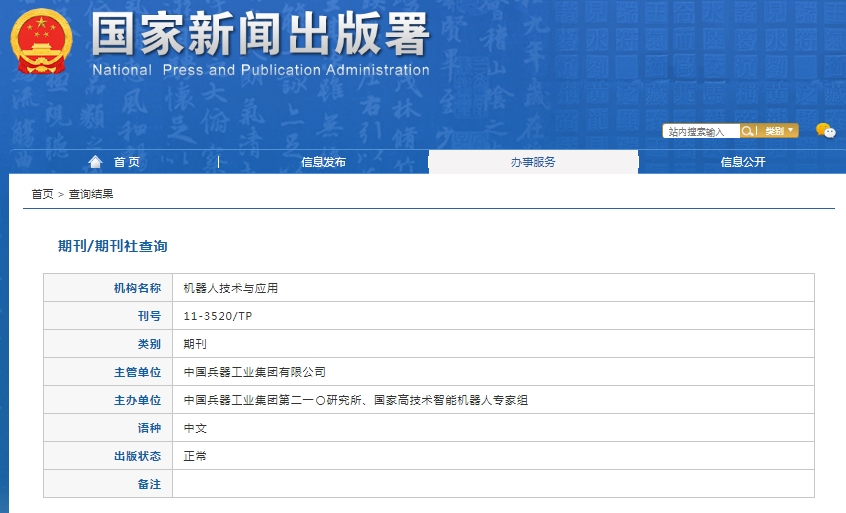Focus the 站内搜索输入 search field
The width and height of the screenshot is (846, 513).
pos(701,131)
